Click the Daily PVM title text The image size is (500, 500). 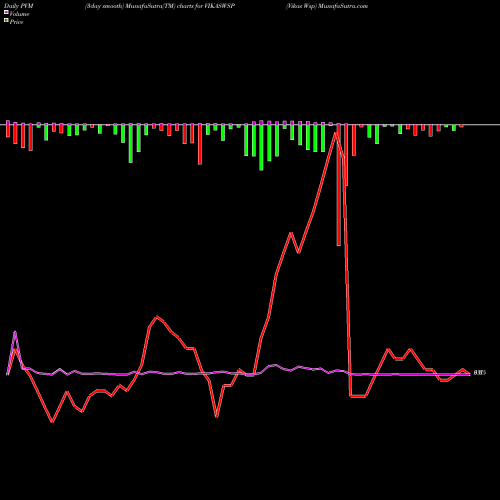[x=19, y=6]
